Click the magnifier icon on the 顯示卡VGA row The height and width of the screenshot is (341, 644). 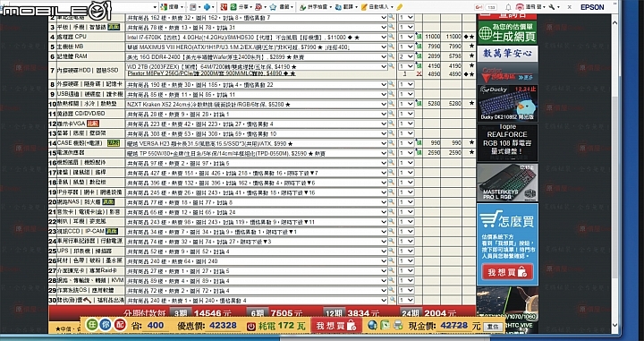392,124
